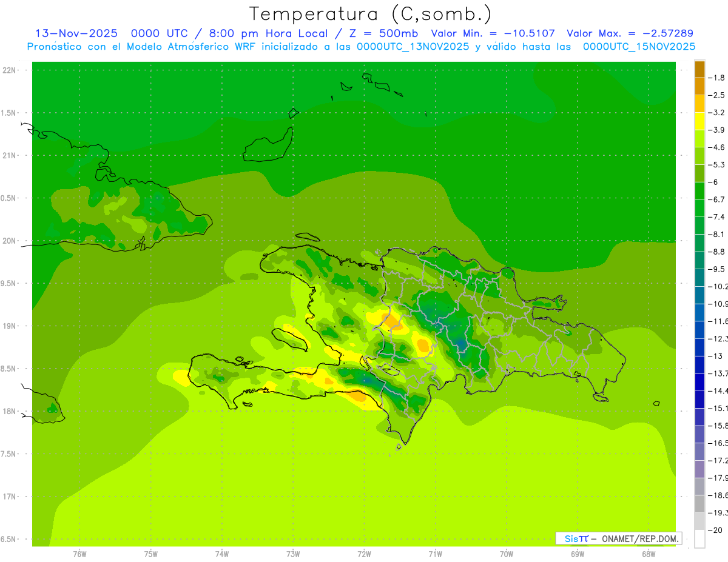Image resolution: width=728 pixels, height=562 pixels.
Task: Click the lime swatch between -3.9 and -4.6
Action: (699, 139)
